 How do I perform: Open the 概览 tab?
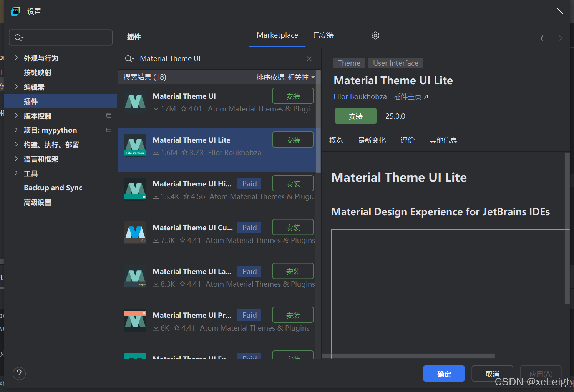pos(336,140)
